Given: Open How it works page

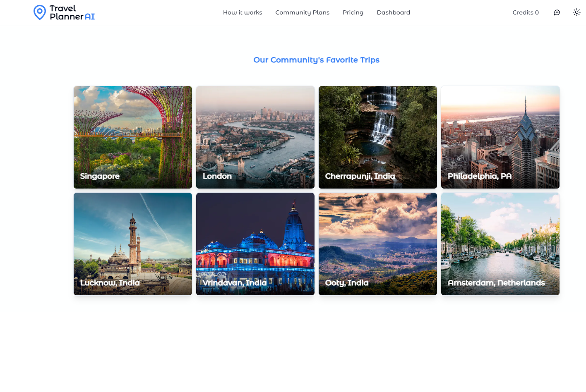Looking at the screenshot, I should click(x=243, y=12).
